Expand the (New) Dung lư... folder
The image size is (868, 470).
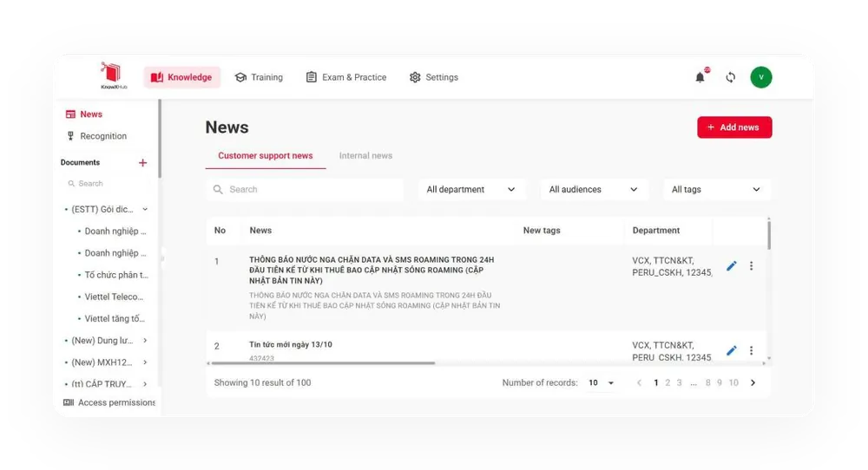(145, 341)
